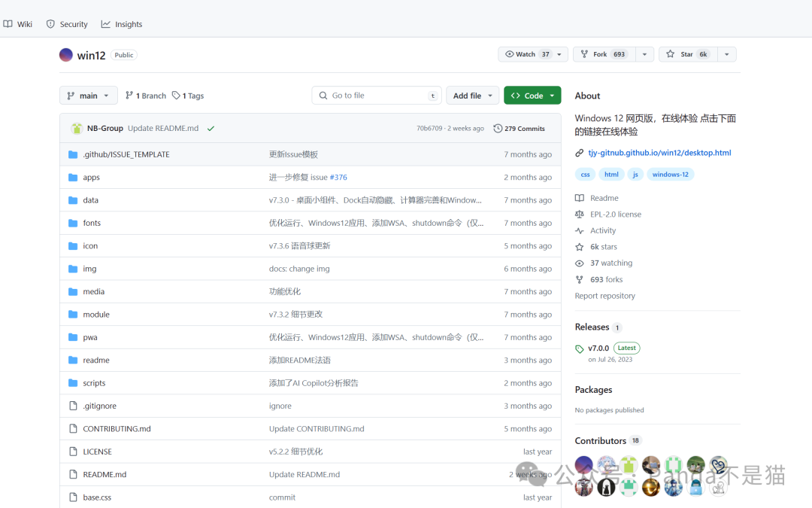812x508 pixels.
Task: Select the html topic tag
Action: (611, 174)
